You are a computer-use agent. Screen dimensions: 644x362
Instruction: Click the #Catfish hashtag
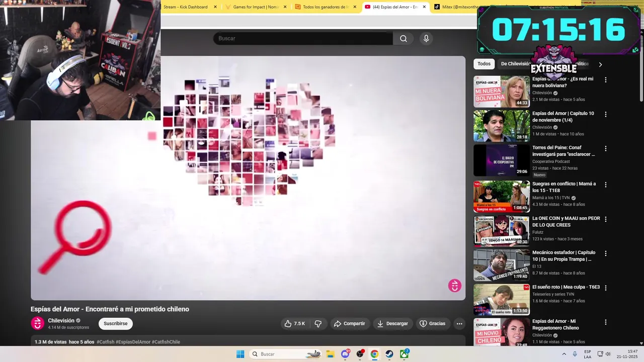click(x=106, y=342)
